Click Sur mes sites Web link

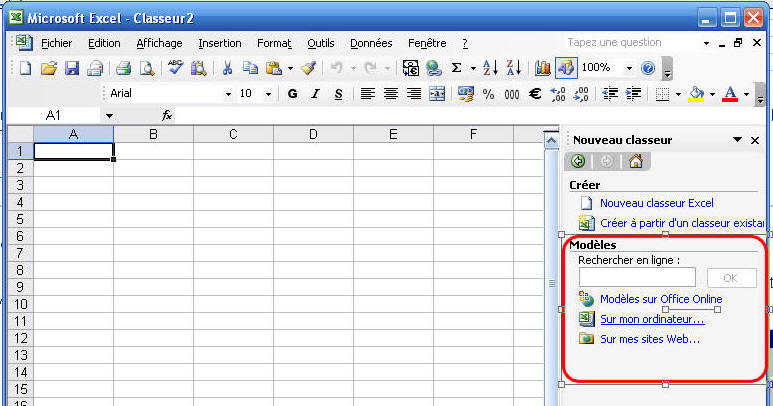pyautogui.click(x=650, y=339)
